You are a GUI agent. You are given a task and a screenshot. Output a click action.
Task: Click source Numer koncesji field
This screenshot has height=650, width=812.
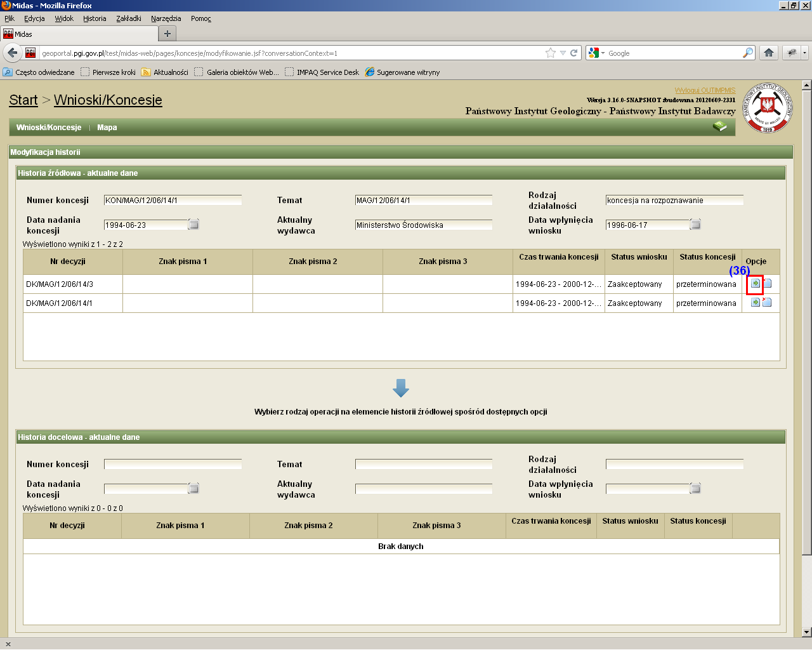click(x=173, y=200)
